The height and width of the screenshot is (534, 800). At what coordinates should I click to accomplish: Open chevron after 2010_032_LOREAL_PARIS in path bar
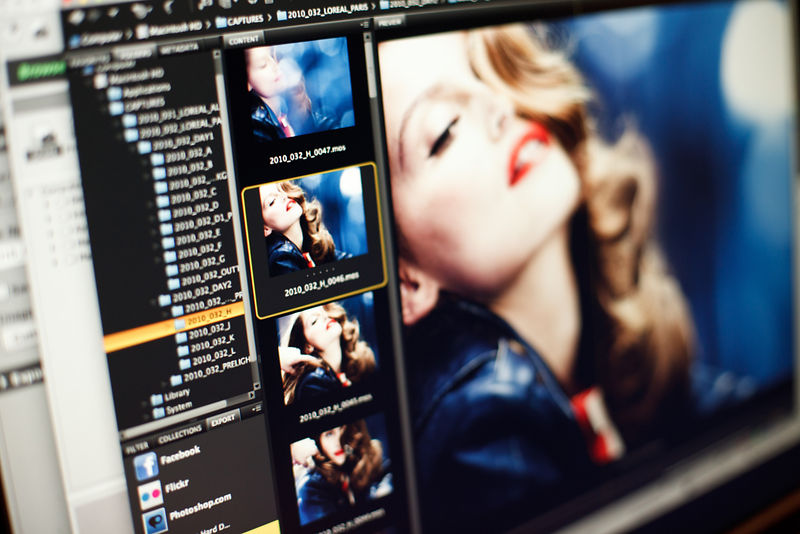click(x=374, y=6)
